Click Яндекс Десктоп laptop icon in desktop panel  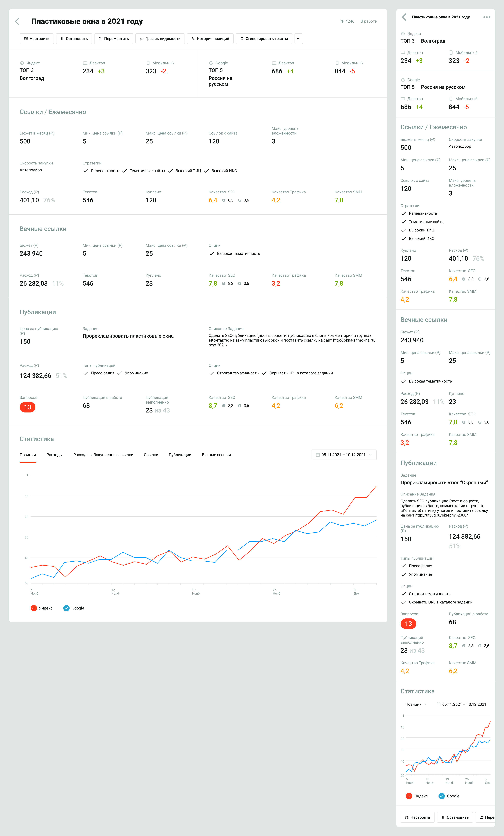tap(85, 63)
